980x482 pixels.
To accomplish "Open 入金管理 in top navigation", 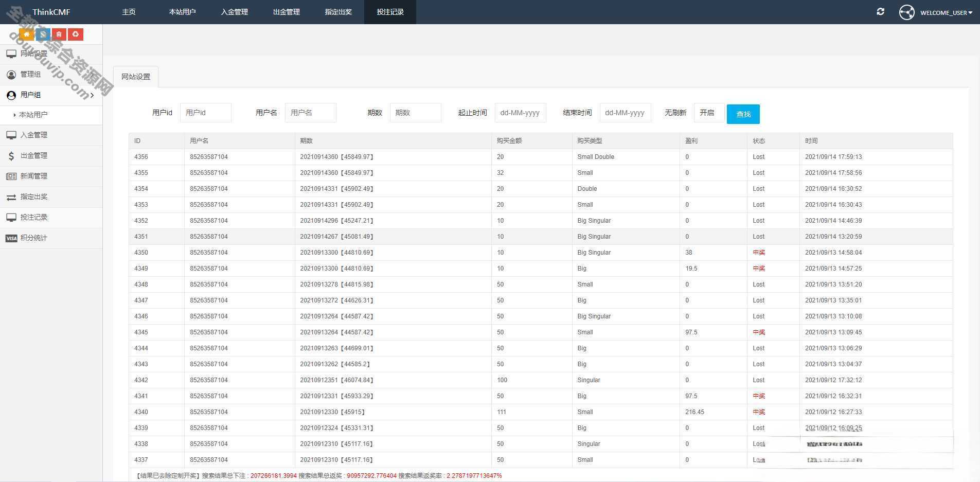I will [234, 12].
